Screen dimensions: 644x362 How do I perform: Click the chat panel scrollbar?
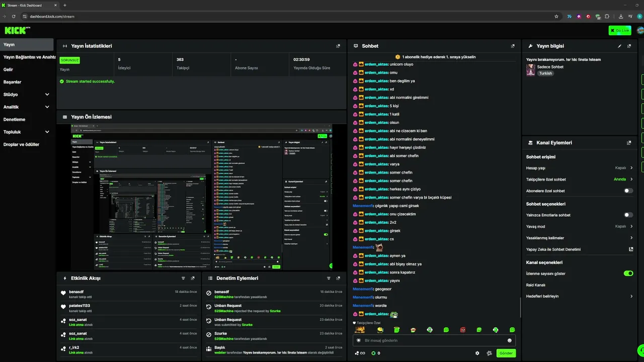pos(520,307)
